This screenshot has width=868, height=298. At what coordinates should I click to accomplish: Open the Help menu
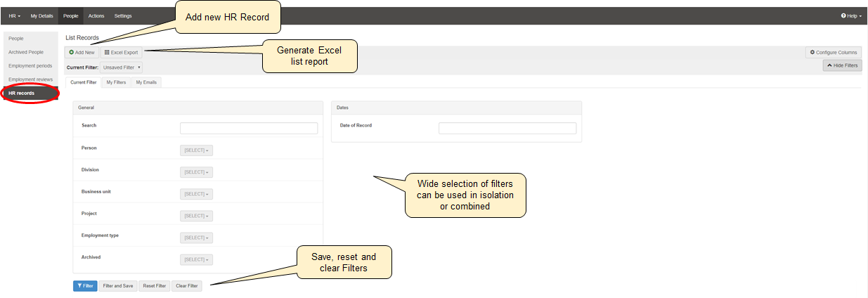click(x=850, y=15)
